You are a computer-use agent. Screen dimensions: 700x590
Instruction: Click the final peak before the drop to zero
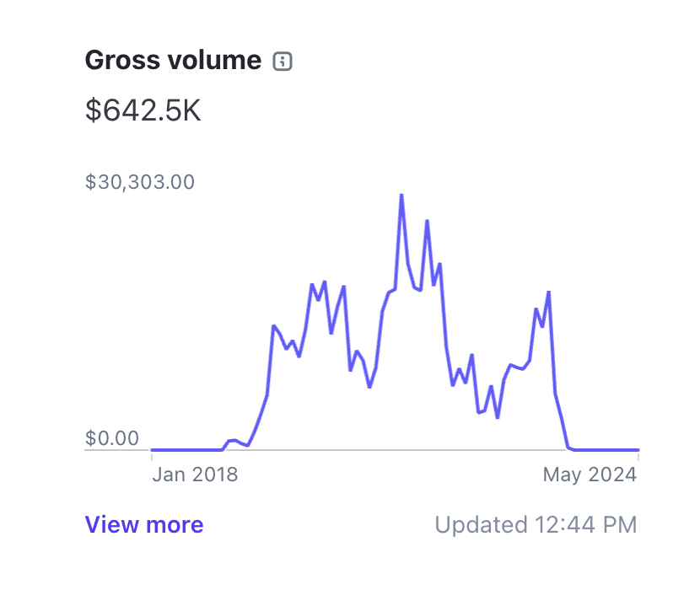549,292
